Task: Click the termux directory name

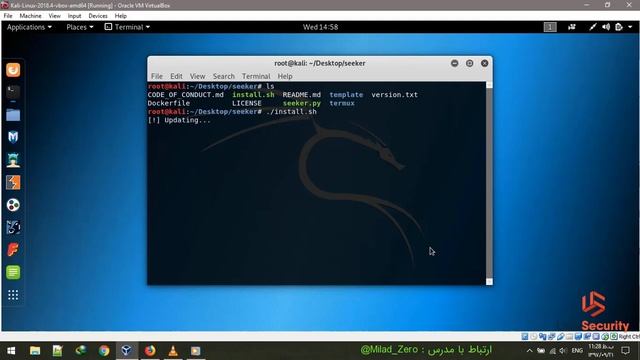Action: tap(342, 103)
